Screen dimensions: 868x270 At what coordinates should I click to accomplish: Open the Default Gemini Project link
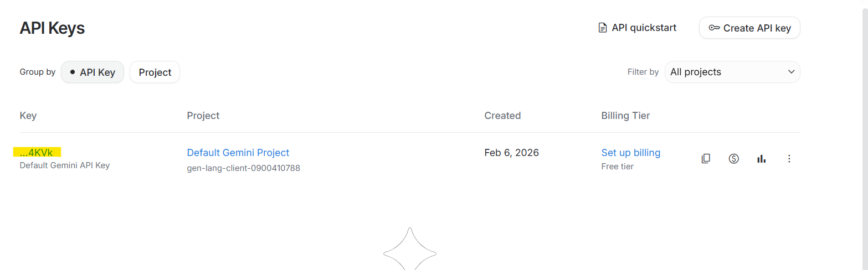[x=238, y=153]
